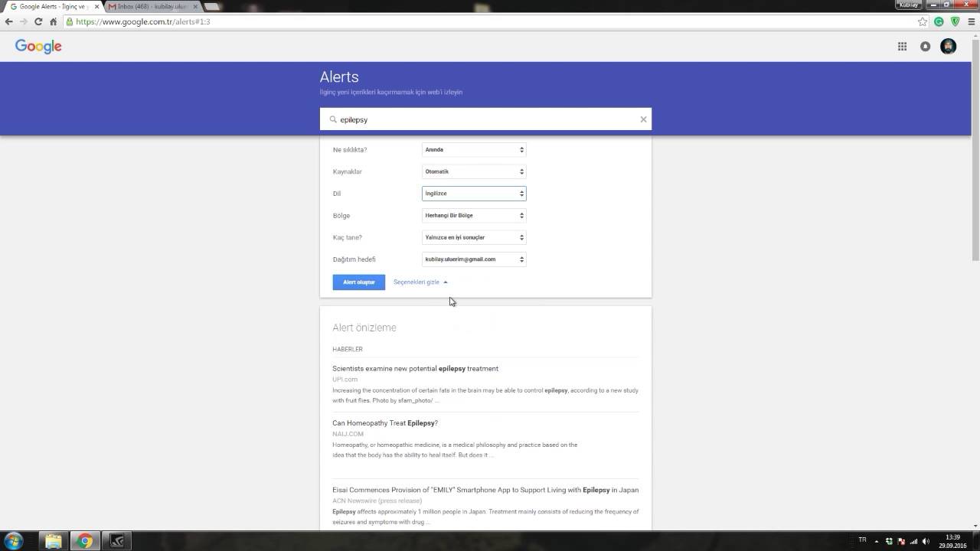
Task: Open the Dil language dropdown
Action: [x=474, y=194]
